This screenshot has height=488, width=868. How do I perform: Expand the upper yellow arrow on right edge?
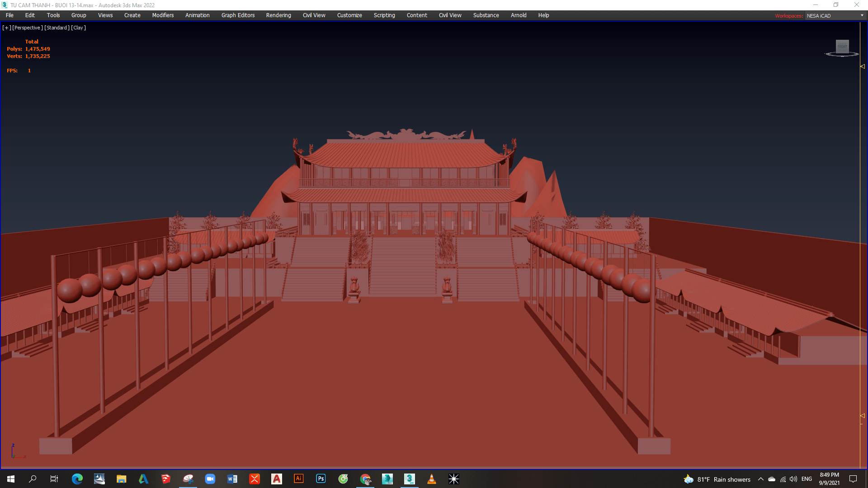click(x=863, y=66)
